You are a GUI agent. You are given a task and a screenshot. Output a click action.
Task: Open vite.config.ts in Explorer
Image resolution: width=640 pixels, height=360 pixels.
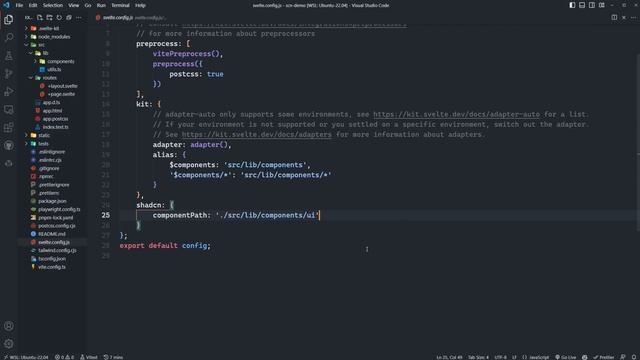[x=52, y=267]
